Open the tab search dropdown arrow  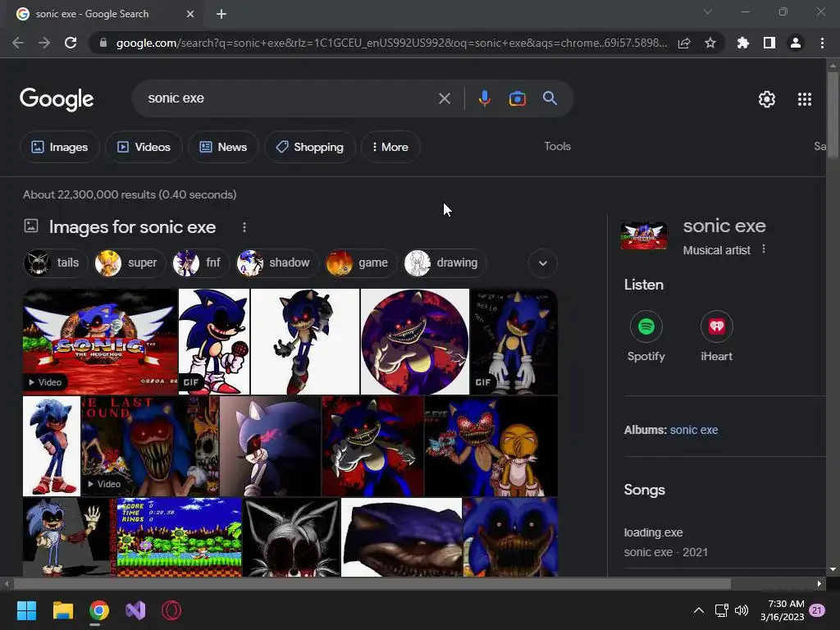pos(708,11)
